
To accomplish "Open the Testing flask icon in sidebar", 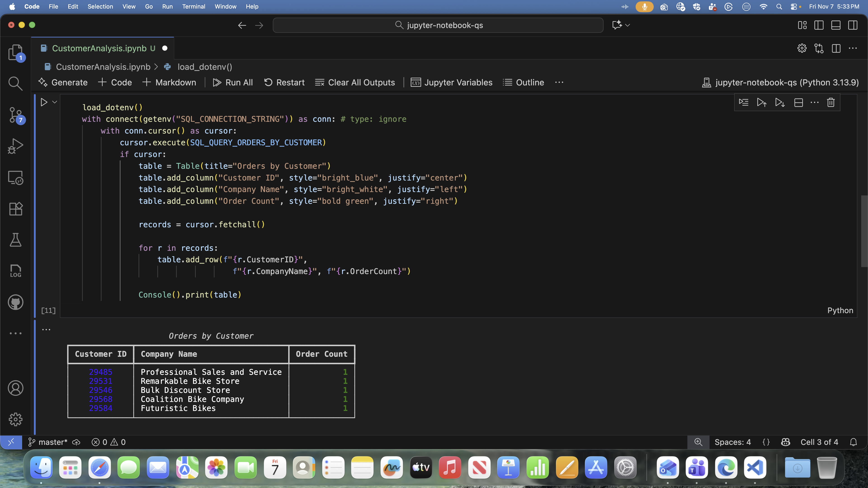I will pyautogui.click(x=16, y=240).
